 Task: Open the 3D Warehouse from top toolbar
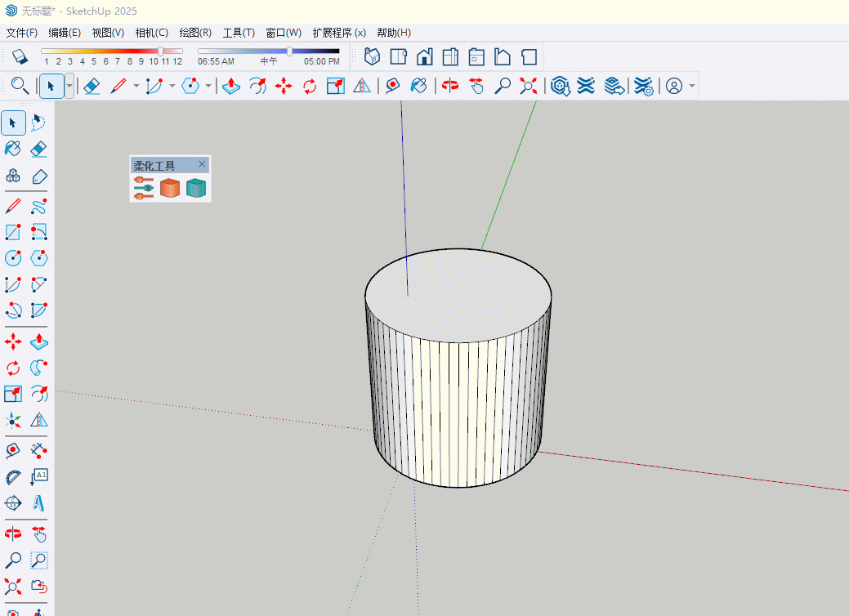[560, 86]
